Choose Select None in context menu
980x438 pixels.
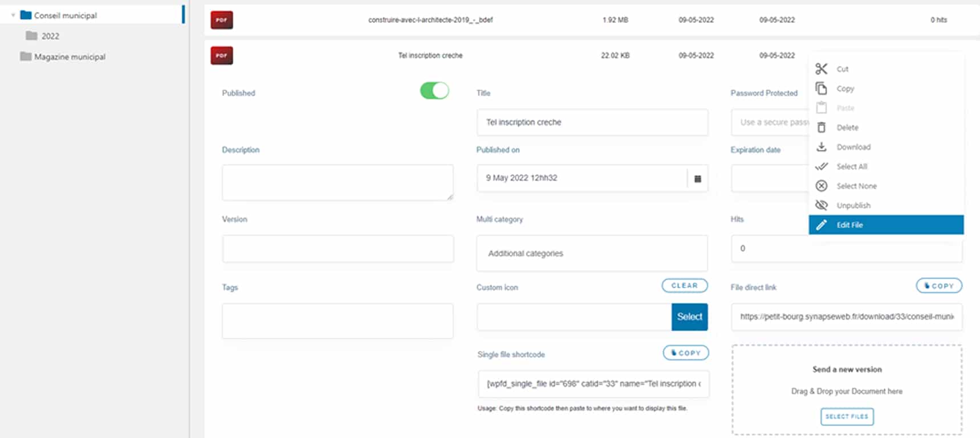tap(886, 186)
